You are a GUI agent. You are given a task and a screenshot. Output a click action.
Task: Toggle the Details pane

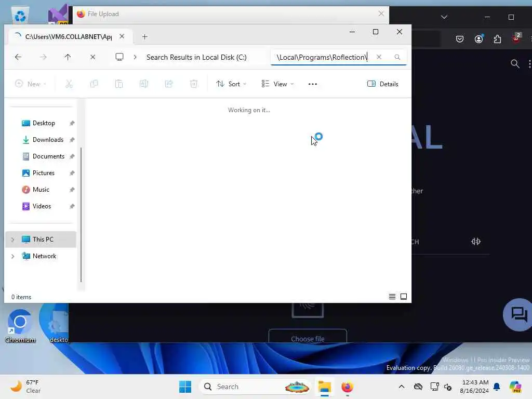coord(383,84)
